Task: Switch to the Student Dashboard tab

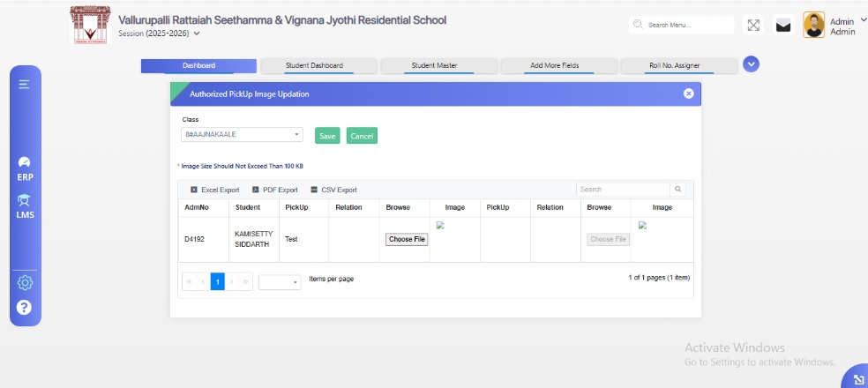Action: (x=314, y=65)
